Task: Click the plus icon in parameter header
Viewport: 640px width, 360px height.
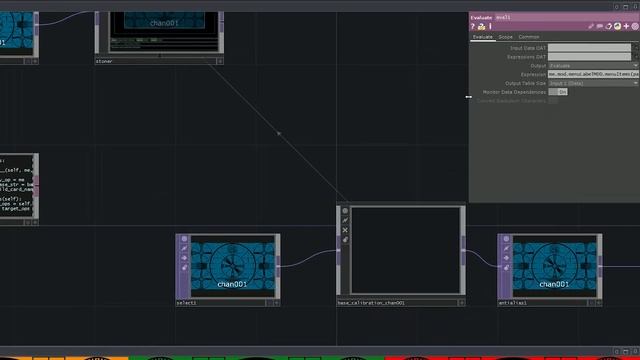Action: pos(626,27)
